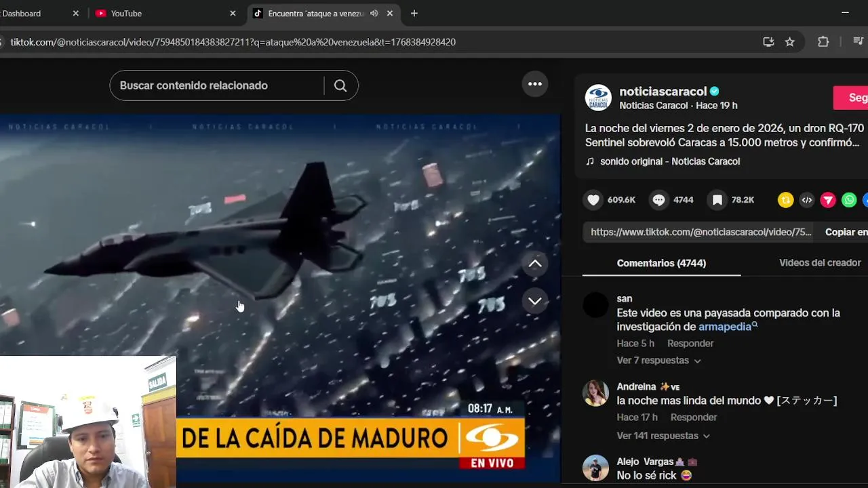Close the YouTube tab

pyautogui.click(x=233, y=14)
